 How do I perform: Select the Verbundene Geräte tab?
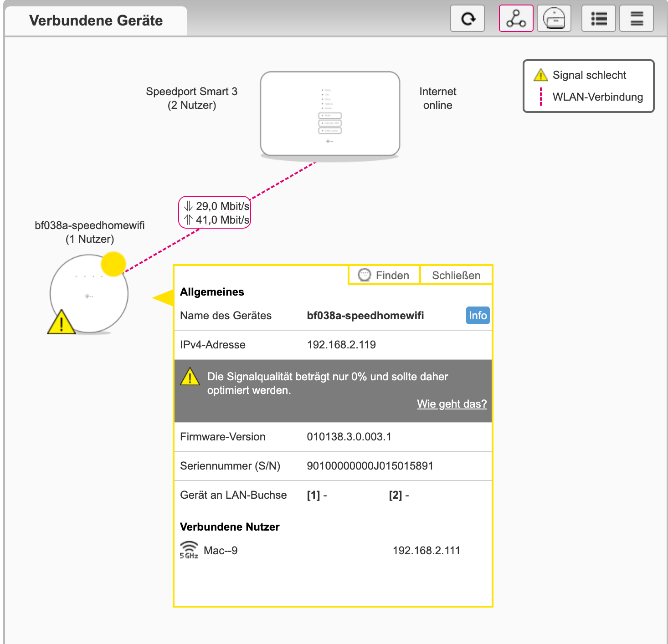[96, 20]
